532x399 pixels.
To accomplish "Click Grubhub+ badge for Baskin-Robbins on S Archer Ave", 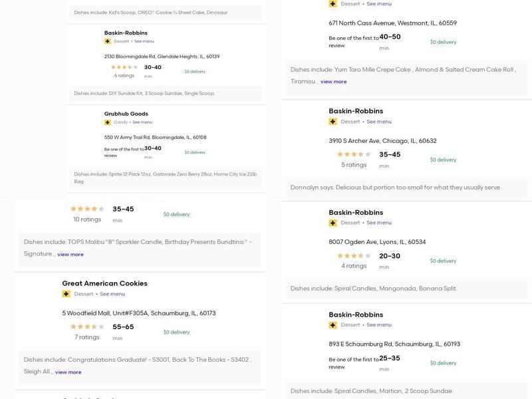I will coord(332,122).
